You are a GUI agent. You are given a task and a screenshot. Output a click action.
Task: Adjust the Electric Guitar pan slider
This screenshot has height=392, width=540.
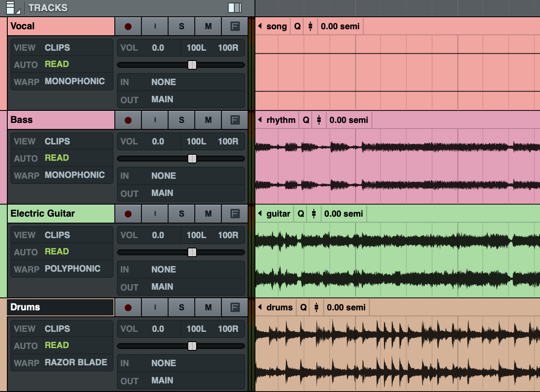tap(192, 252)
